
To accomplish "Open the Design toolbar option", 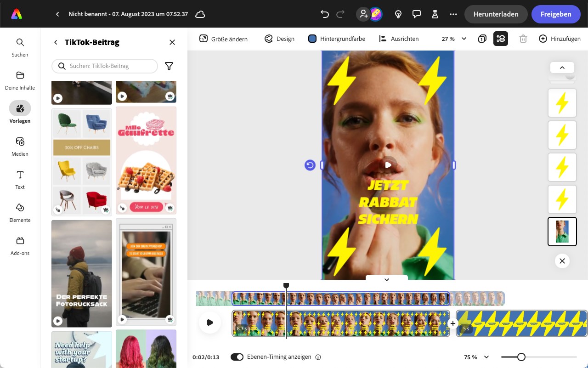I will [279, 39].
